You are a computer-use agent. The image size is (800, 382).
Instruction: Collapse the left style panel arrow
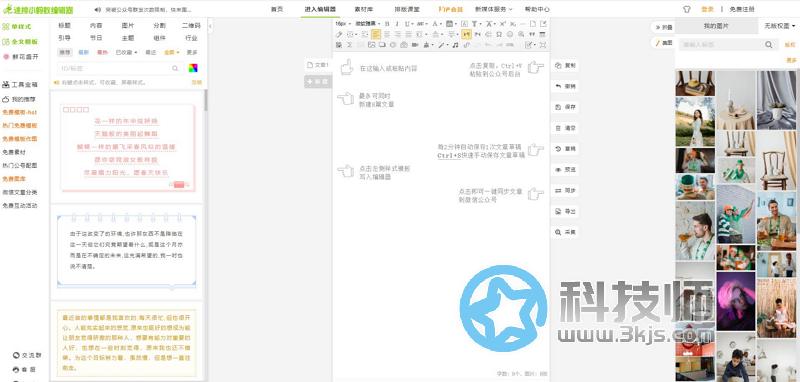[211, 26]
